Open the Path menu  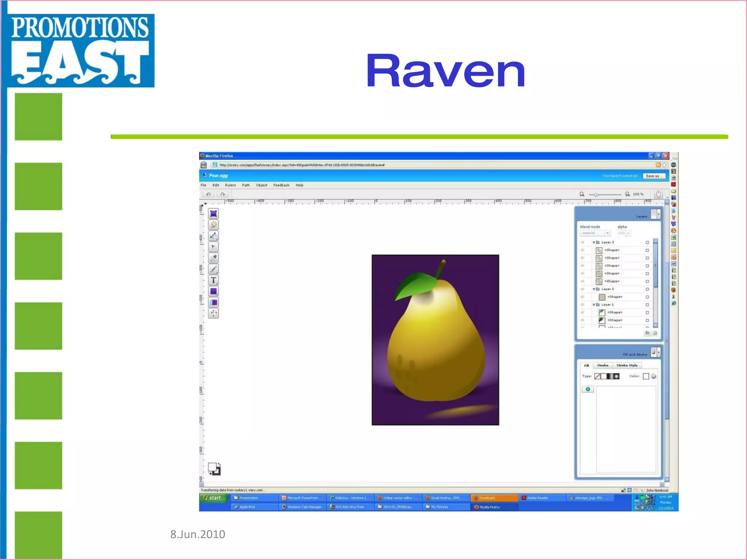pos(246,185)
